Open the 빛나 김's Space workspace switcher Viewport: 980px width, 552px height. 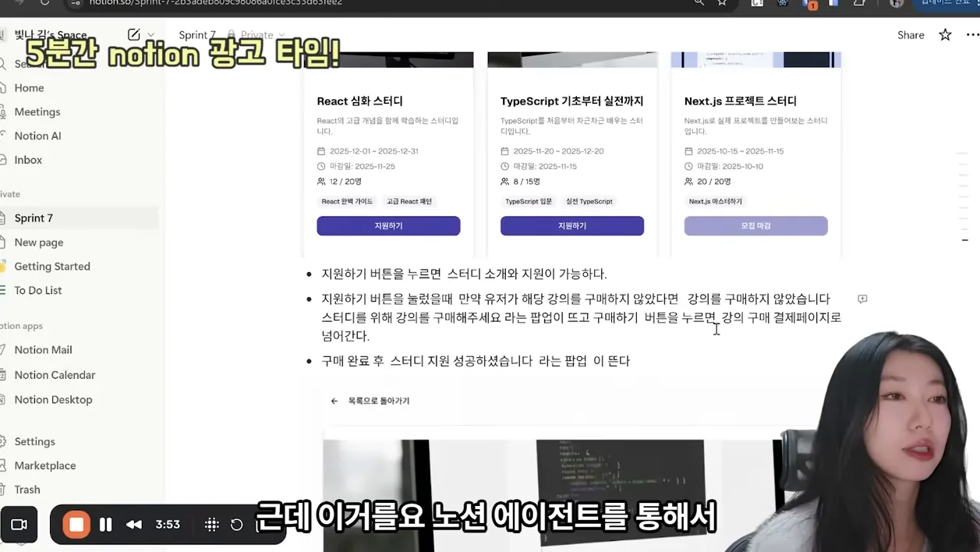coord(51,34)
